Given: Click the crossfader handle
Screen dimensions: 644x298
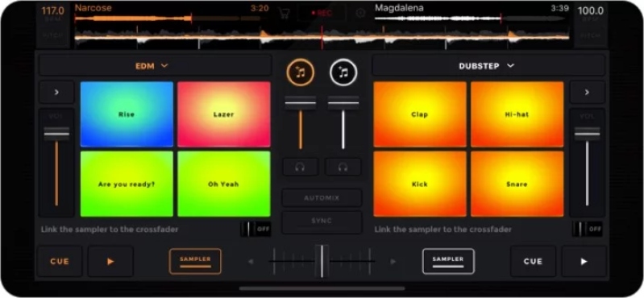Looking at the screenshot, I should click(322, 261).
